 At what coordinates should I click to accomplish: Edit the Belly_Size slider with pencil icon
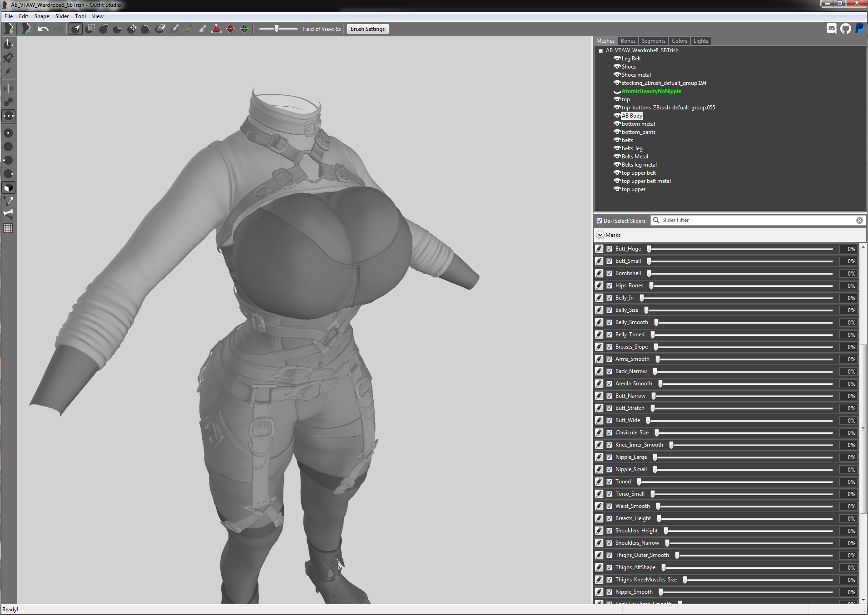click(599, 310)
